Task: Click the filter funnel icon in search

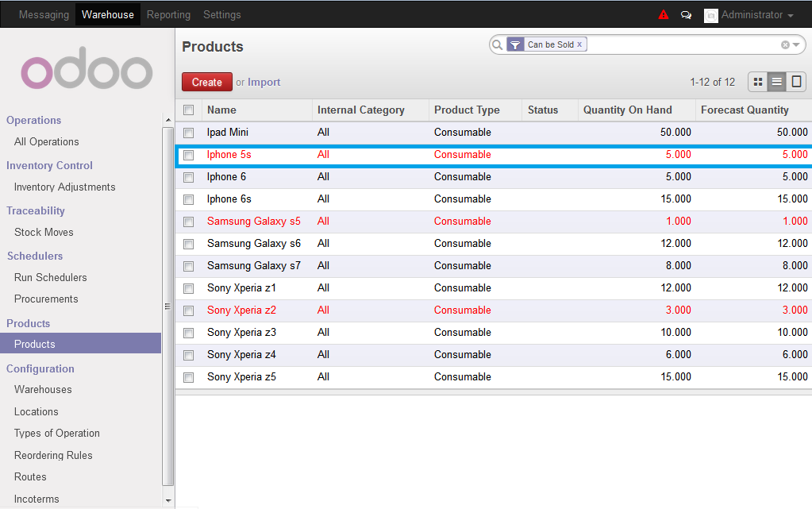Action: pyautogui.click(x=515, y=45)
